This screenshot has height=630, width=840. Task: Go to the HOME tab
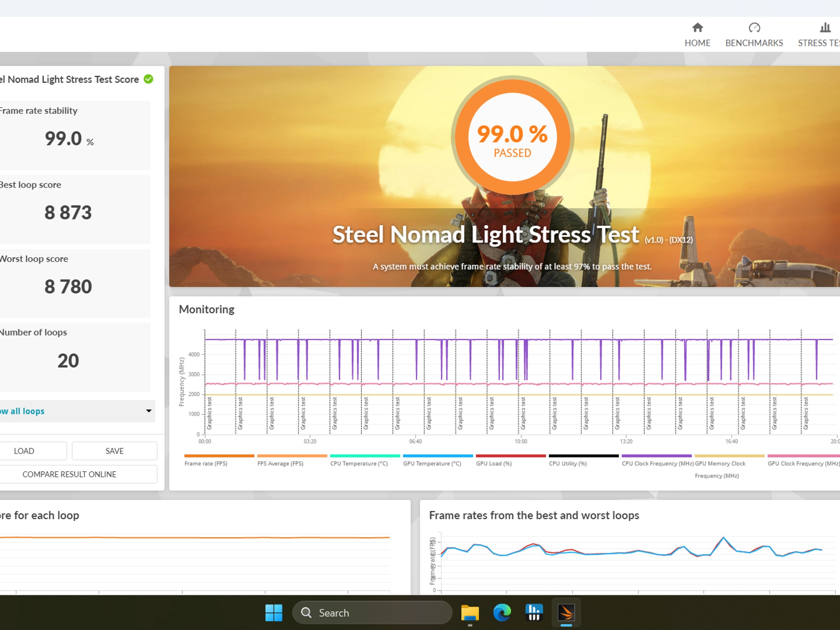point(697,43)
